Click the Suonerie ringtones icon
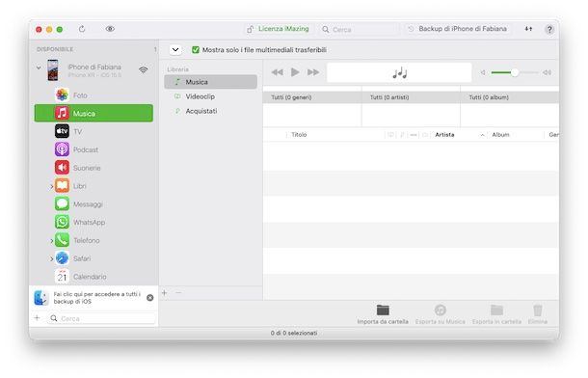 [62, 168]
